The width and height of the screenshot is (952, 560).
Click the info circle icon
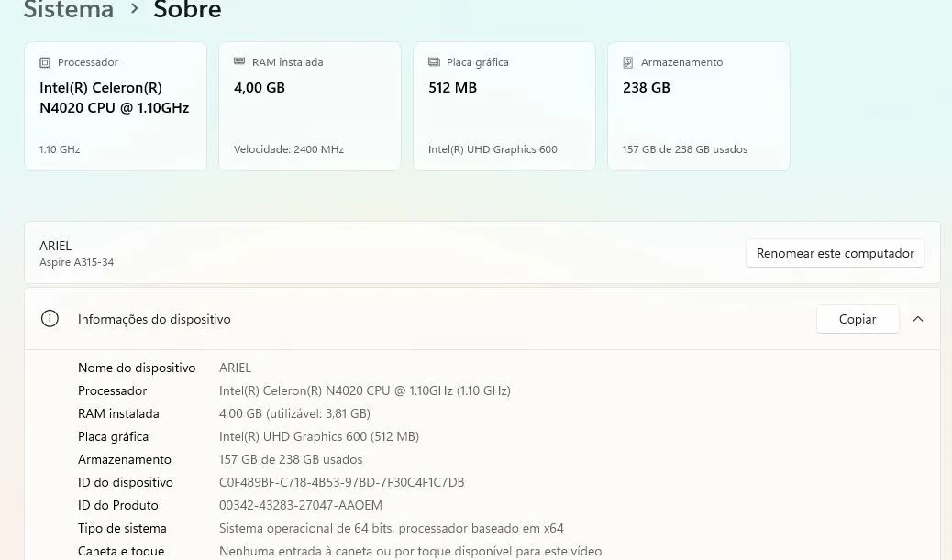[x=50, y=319]
